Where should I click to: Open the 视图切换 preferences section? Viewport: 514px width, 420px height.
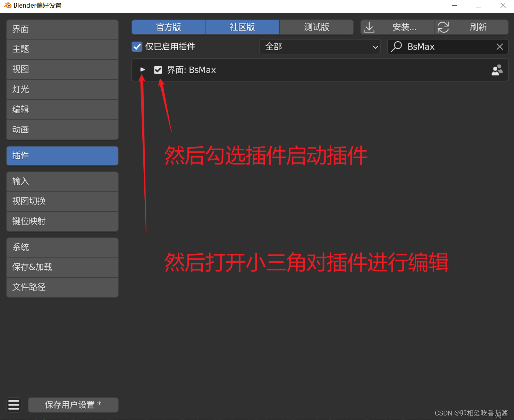click(x=62, y=201)
